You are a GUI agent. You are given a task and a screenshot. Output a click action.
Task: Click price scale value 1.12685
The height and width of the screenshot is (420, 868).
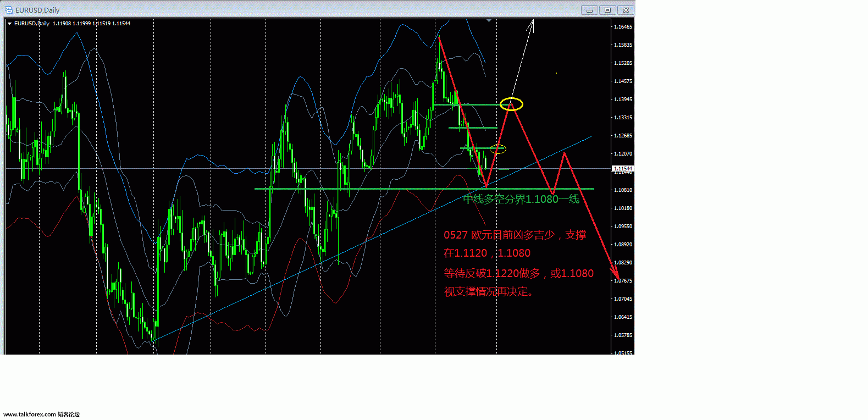click(x=623, y=135)
